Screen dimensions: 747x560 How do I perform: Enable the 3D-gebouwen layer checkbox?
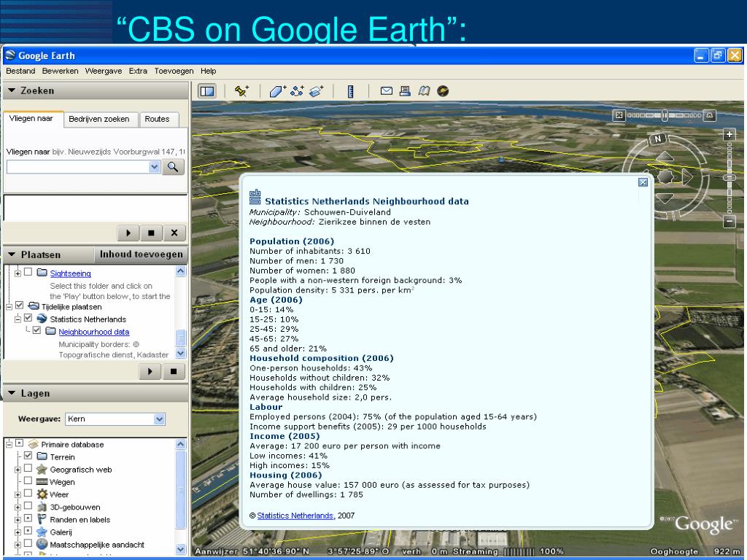28,506
